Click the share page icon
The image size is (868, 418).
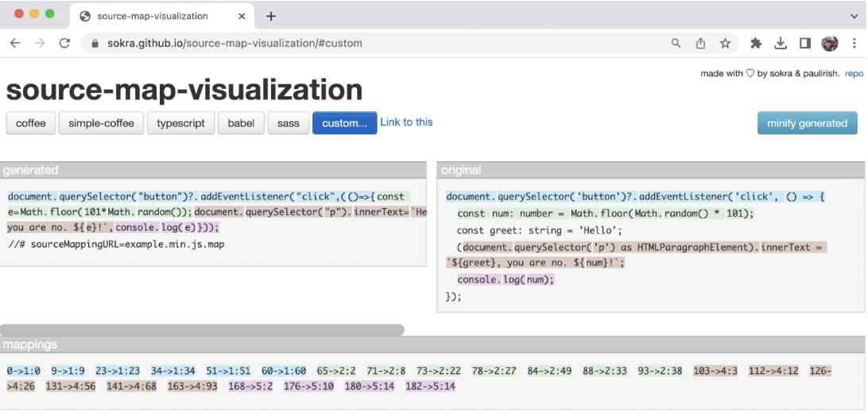pos(700,43)
